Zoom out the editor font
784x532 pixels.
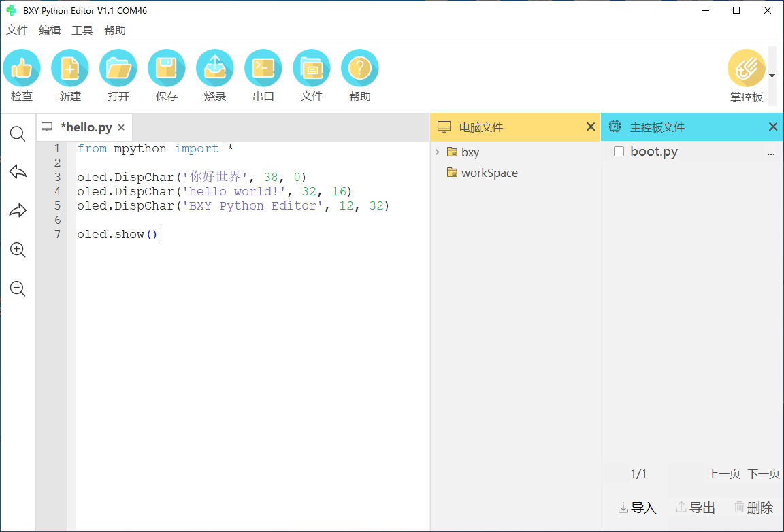coord(18,288)
